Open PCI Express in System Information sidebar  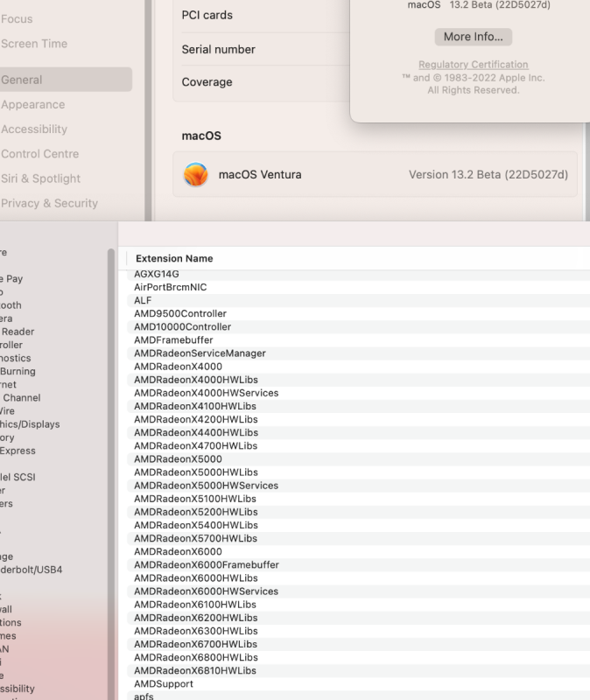pyautogui.click(x=18, y=451)
